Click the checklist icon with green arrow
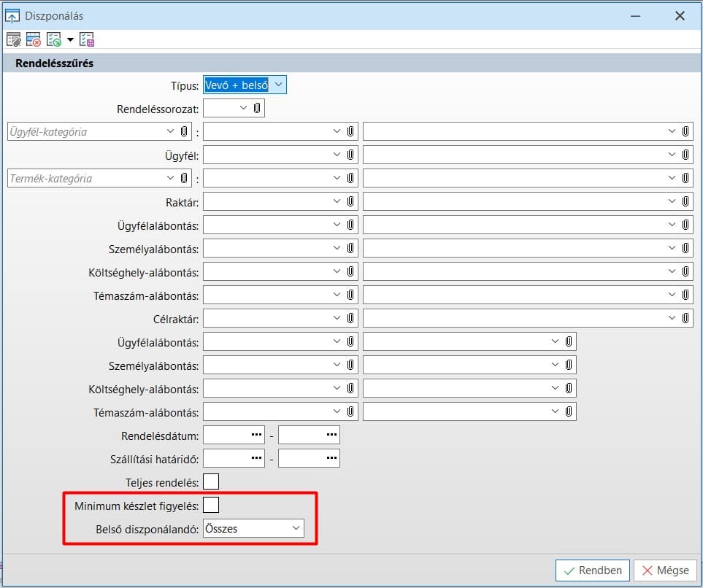The image size is (703, 588). [x=53, y=39]
